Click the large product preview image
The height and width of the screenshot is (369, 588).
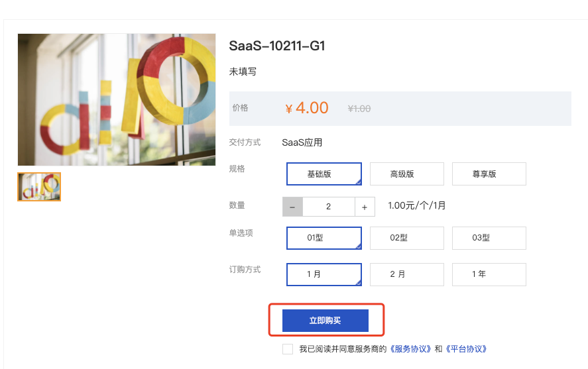[x=117, y=99]
